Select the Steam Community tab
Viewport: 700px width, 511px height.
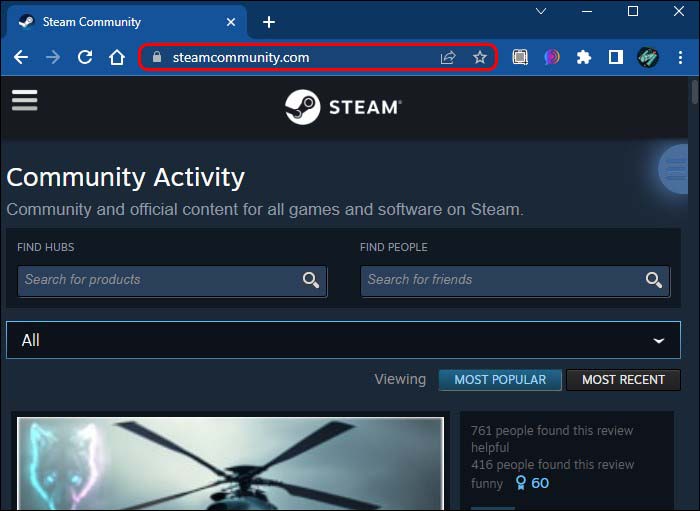(125, 22)
